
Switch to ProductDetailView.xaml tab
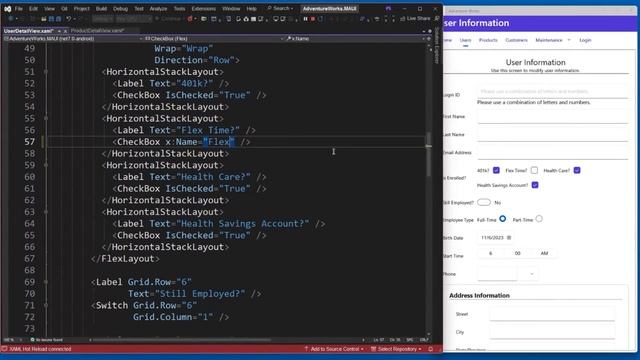point(98,31)
